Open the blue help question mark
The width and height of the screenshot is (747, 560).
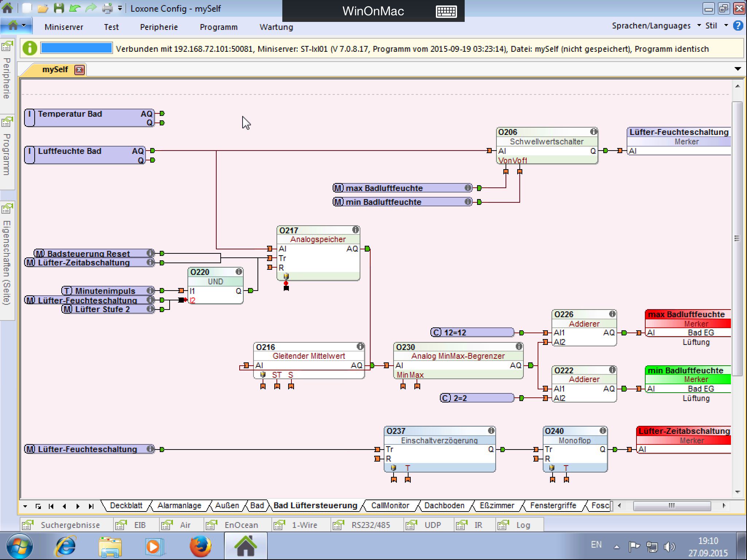coord(738,26)
